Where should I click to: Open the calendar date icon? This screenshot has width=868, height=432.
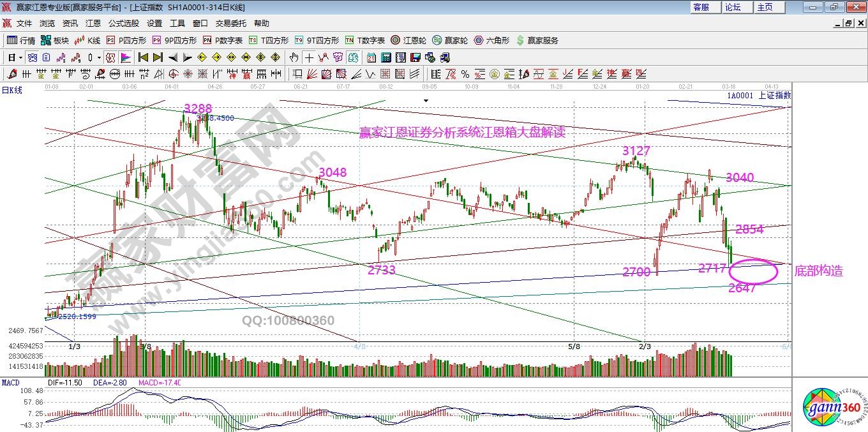[x=371, y=57]
